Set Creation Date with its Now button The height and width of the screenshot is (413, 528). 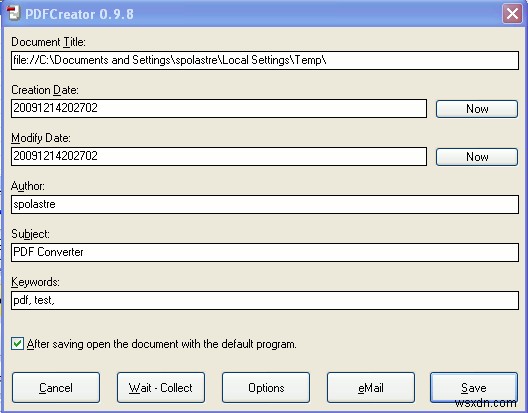coord(477,109)
